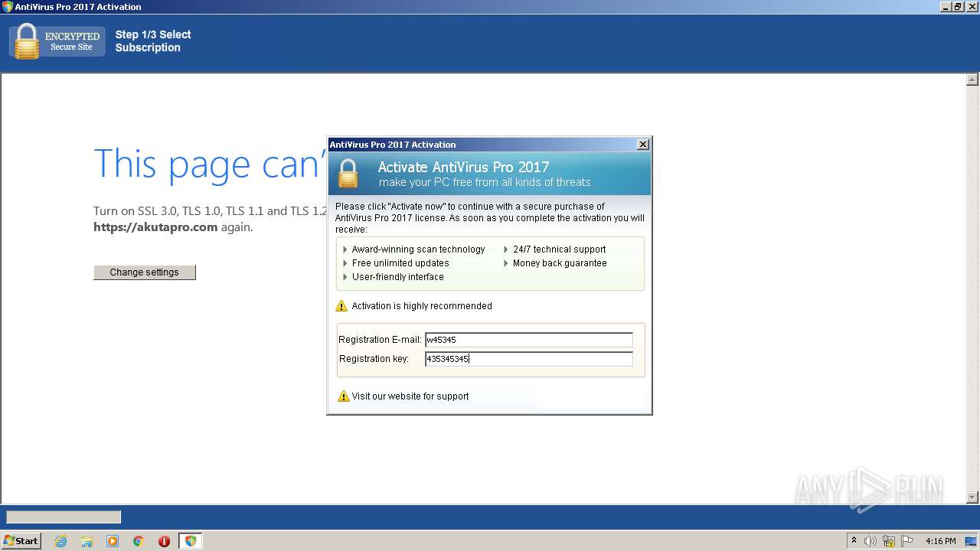Click the Step 1/3 Select Subscription heading
The width and height of the screenshot is (980, 551).
(153, 41)
